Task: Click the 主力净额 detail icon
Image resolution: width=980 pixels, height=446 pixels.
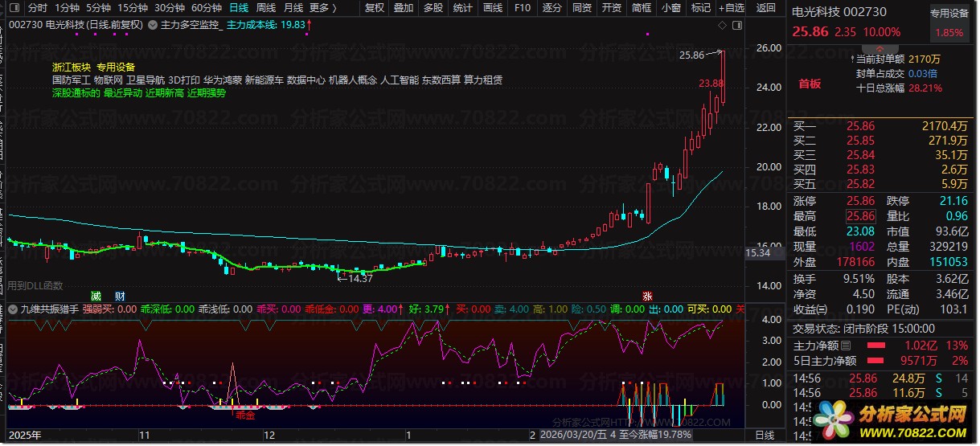Action: point(844,346)
